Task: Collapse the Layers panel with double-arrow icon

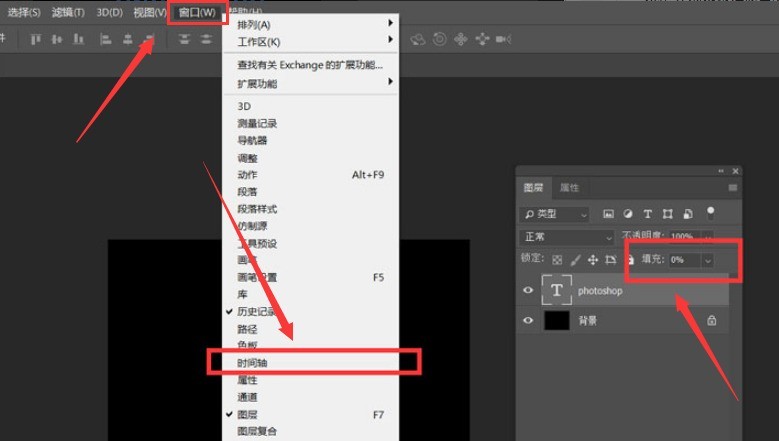Action: pyautogui.click(x=721, y=171)
